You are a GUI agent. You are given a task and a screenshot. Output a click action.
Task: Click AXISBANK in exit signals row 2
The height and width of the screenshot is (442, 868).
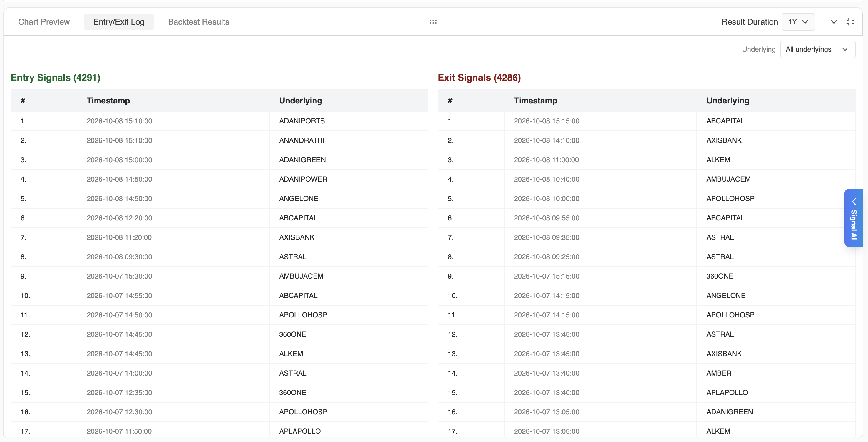coord(724,140)
